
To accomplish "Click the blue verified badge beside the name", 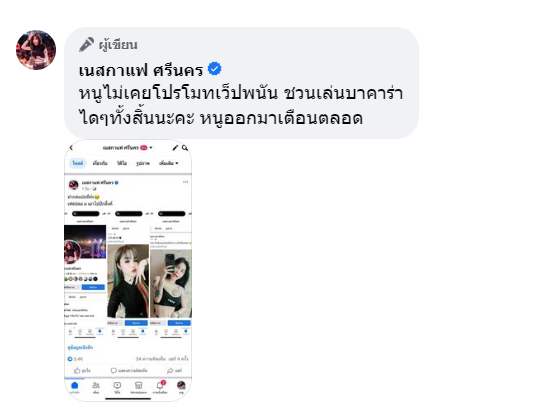I will coord(214,69).
